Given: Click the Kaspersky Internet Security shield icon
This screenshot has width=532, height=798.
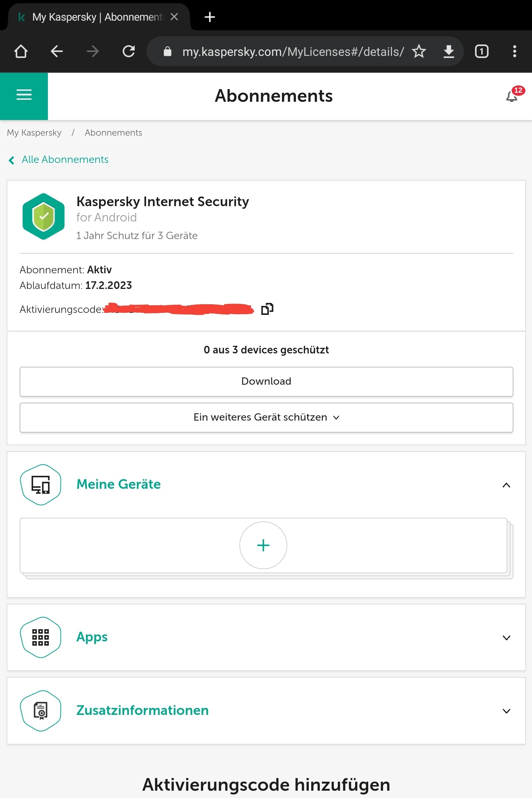Looking at the screenshot, I should coord(44,216).
